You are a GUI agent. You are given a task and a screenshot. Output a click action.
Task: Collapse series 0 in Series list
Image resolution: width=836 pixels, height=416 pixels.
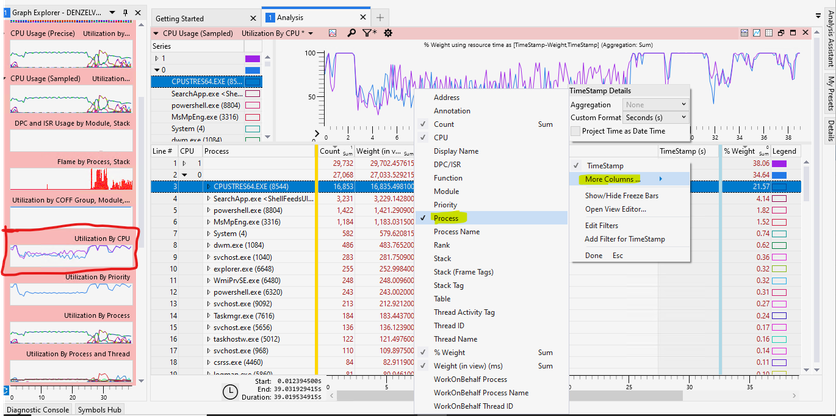pyautogui.click(x=156, y=70)
